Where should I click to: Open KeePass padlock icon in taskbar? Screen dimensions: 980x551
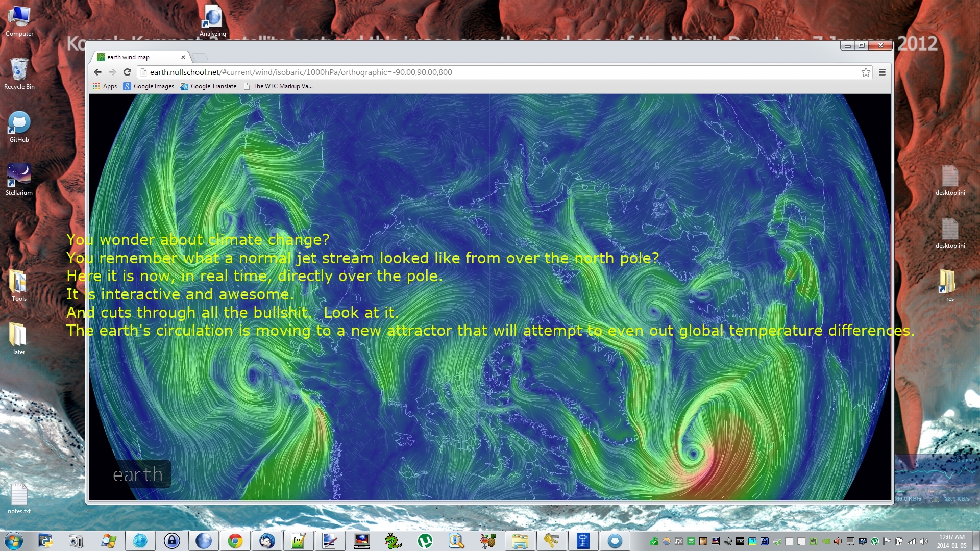pyautogui.click(x=172, y=541)
